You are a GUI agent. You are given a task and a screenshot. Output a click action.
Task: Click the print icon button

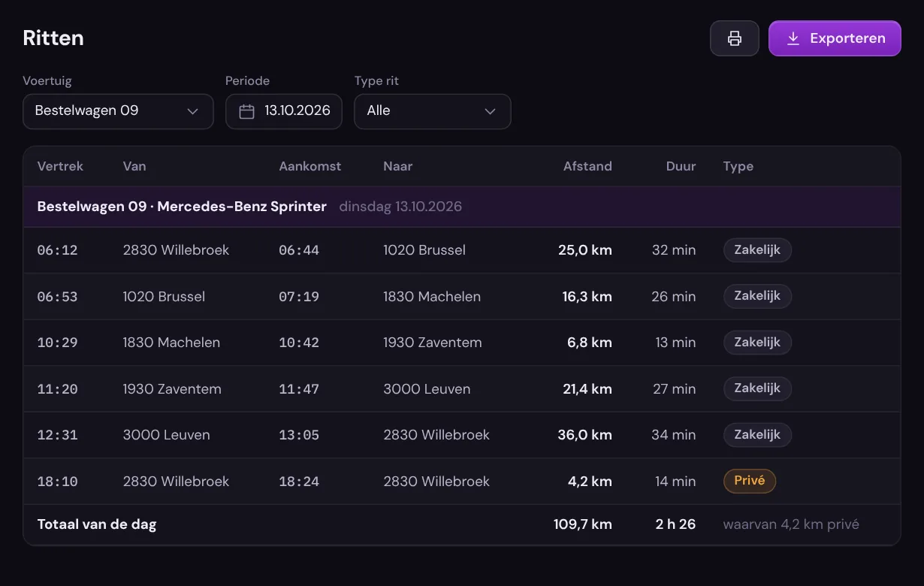click(735, 38)
